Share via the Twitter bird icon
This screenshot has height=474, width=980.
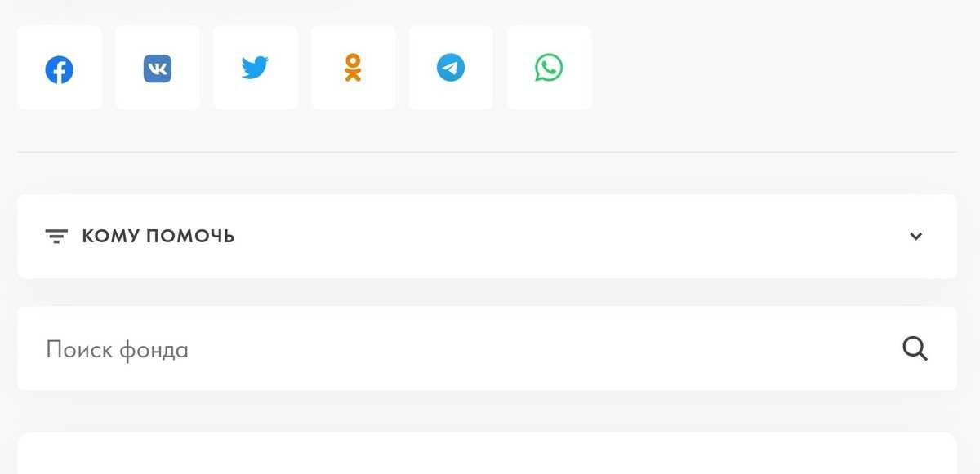(x=255, y=68)
